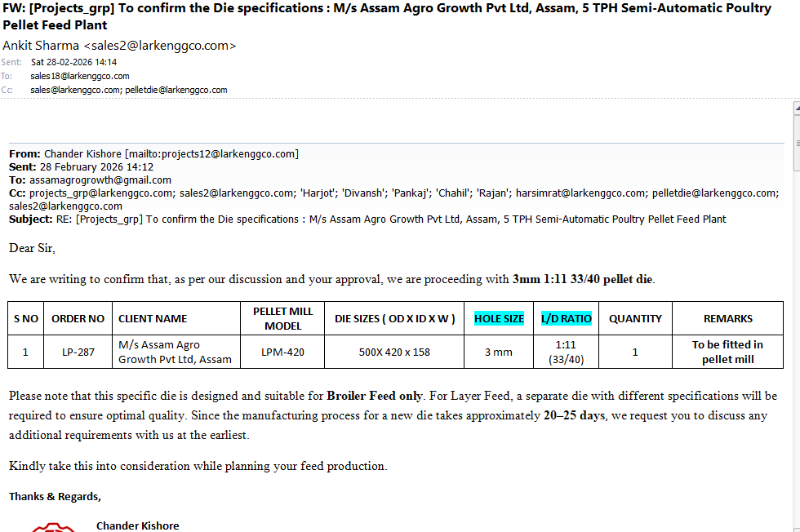The image size is (800, 532).
Task: Select the LP-287 order number cell
Action: (78, 352)
